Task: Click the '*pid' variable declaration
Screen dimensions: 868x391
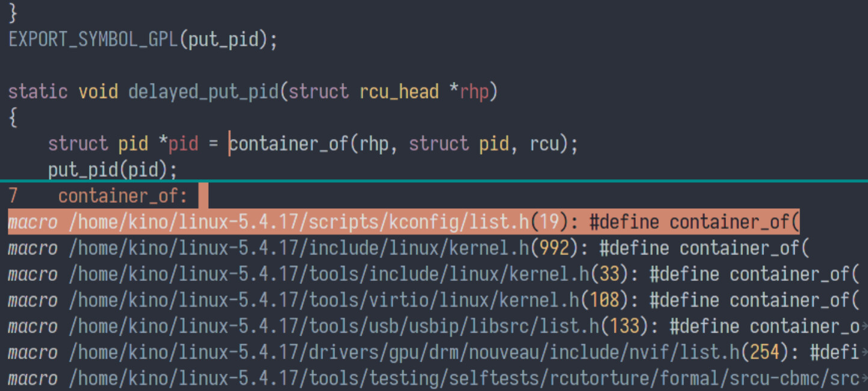Action: [x=178, y=144]
